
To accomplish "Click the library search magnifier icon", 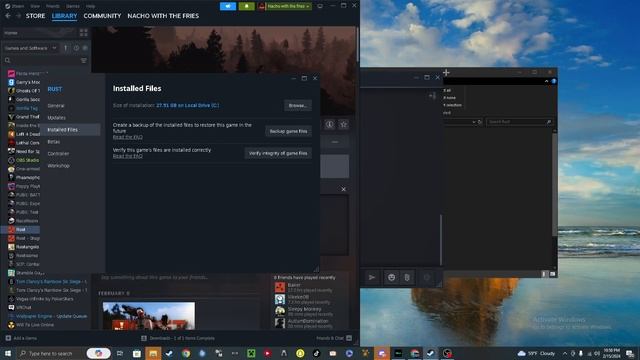I will coord(7,60).
